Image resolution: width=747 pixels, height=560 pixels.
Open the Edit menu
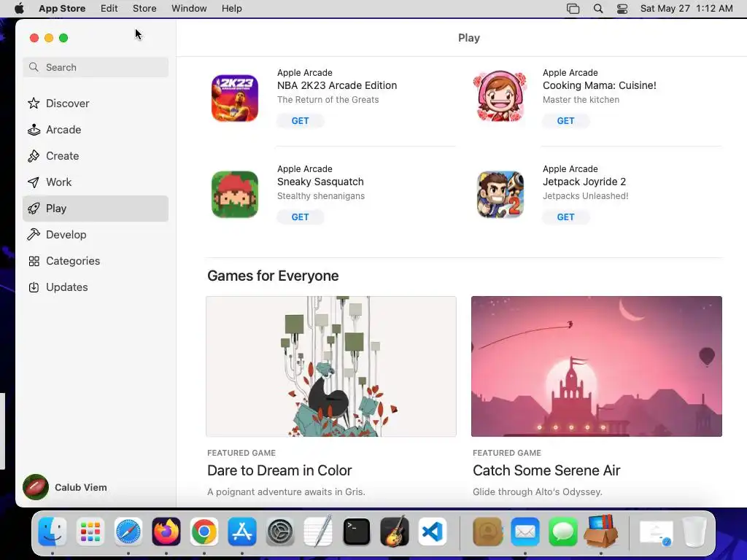click(x=109, y=9)
